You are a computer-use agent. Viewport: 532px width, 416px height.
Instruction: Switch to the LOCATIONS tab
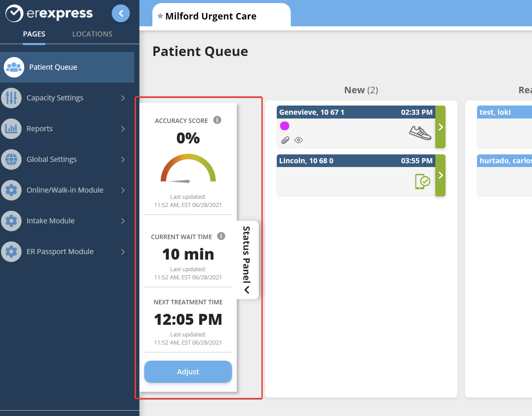[x=92, y=34]
